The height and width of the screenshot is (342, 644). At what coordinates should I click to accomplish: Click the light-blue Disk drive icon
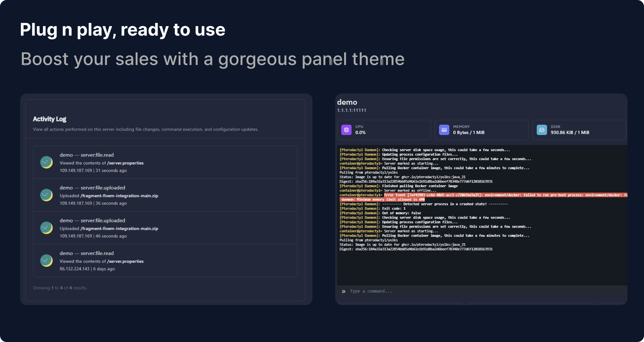541,130
